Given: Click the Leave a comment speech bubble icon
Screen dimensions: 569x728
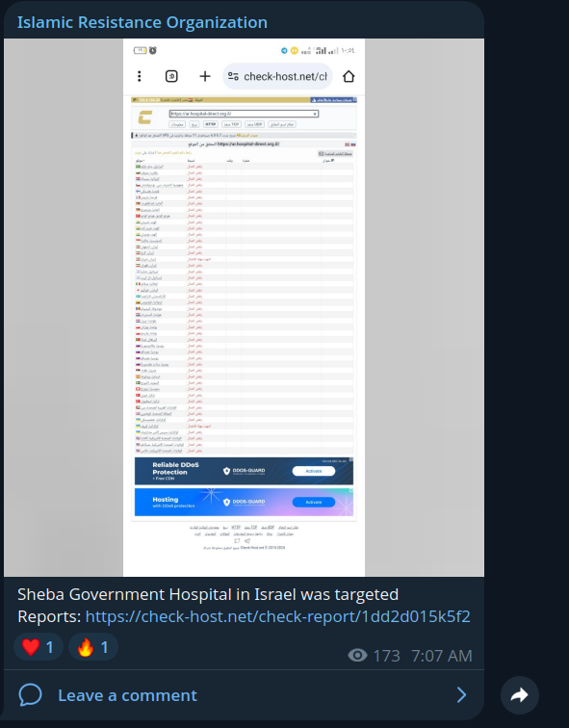Looking at the screenshot, I should point(30,695).
